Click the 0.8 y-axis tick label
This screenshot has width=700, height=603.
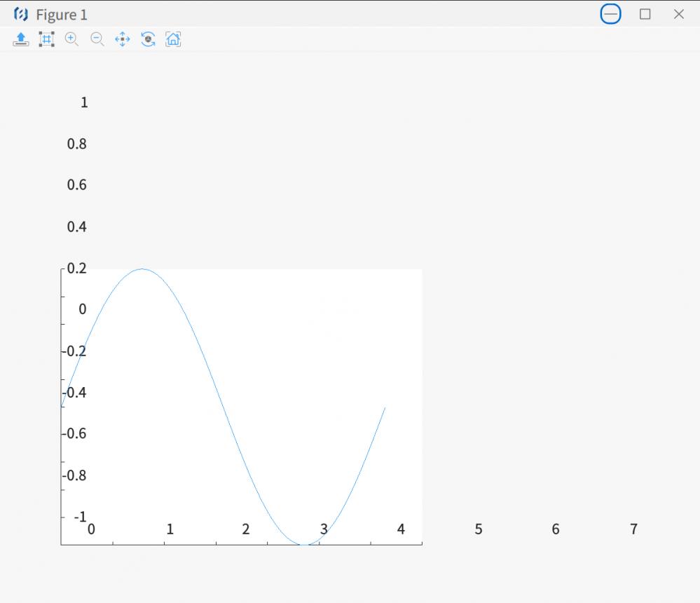click(x=77, y=144)
